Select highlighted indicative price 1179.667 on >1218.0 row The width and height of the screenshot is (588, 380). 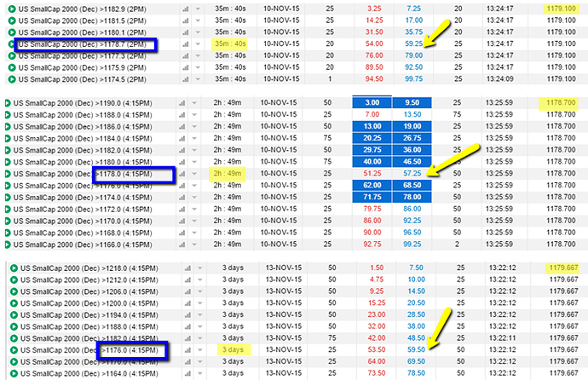point(563,268)
